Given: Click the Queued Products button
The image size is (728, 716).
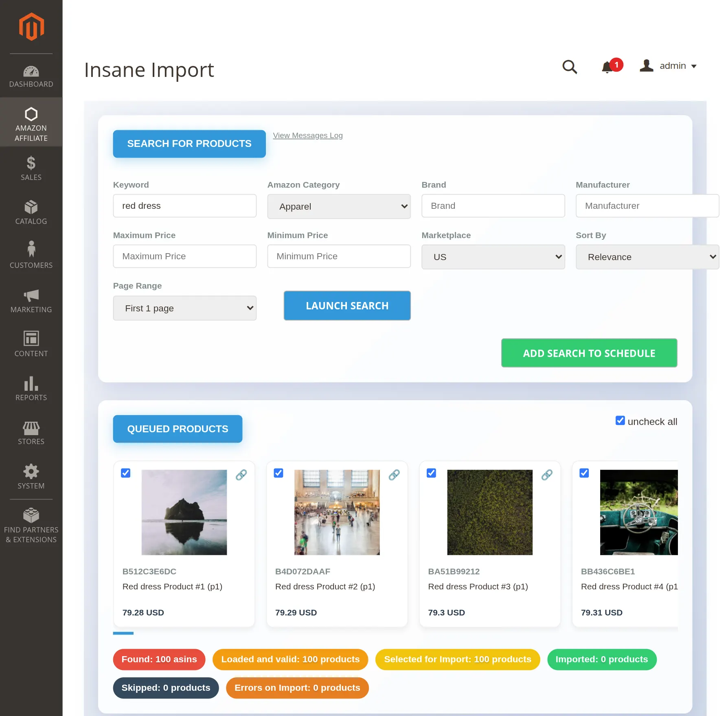Looking at the screenshot, I should 178,429.
